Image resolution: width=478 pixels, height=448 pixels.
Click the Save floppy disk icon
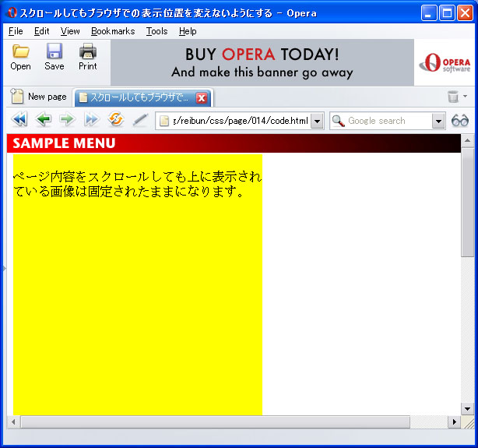coord(54,51)
